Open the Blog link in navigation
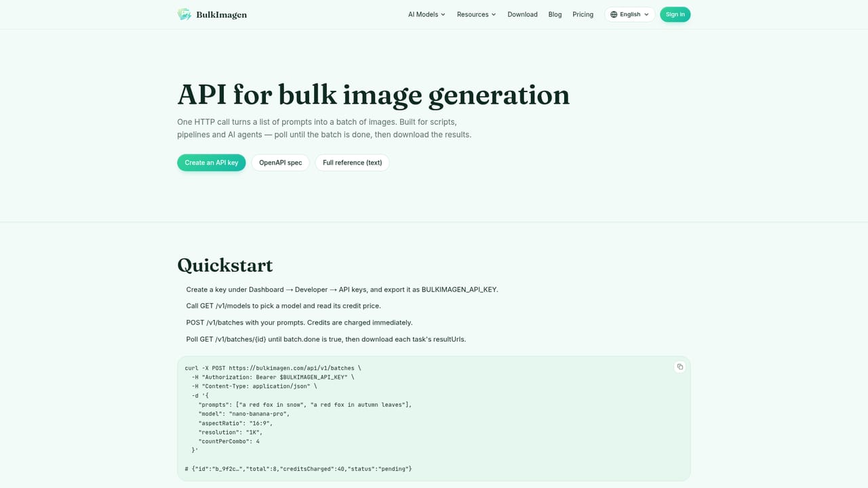This screenshot has height=488, width=868. click(555, 14)
